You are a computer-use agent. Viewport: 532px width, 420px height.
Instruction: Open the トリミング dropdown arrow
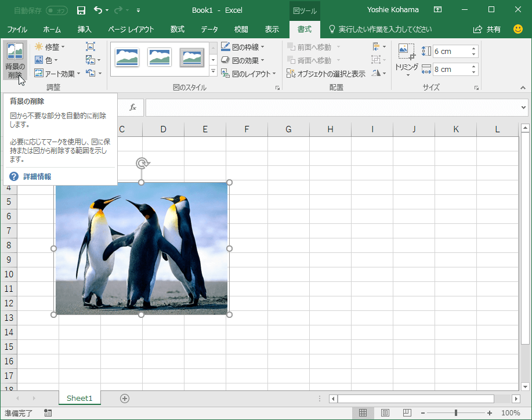(408, 74)
